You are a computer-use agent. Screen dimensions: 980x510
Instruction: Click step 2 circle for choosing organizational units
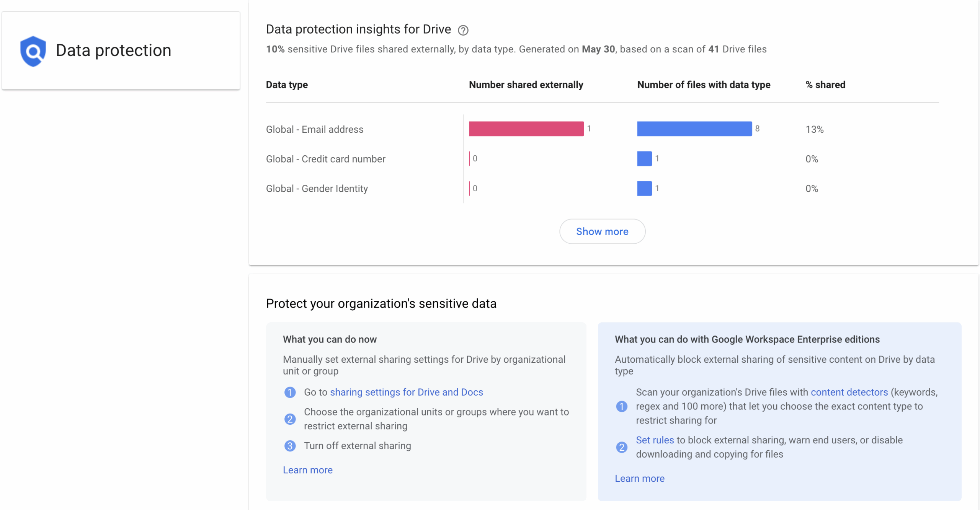click(x=290, y=419)
